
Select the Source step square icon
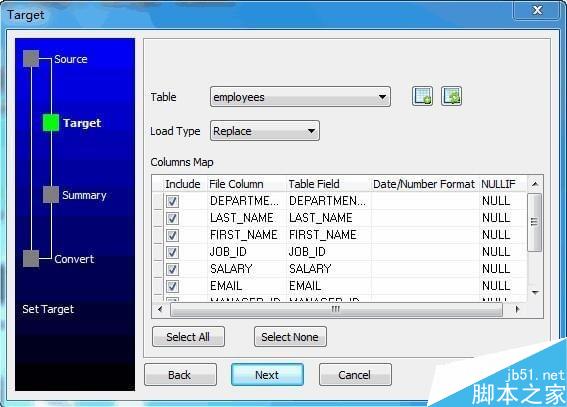pyautogui.click(x=31, y=59)
